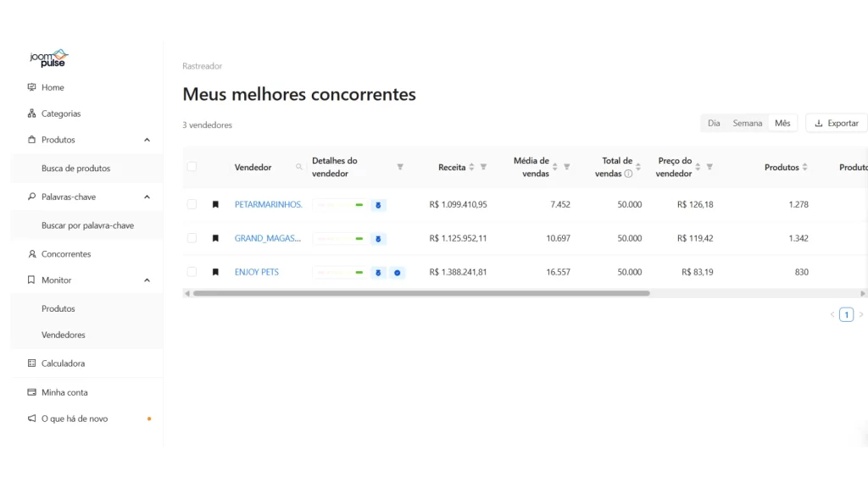Click the info icon next to Total de vendas

628,174
